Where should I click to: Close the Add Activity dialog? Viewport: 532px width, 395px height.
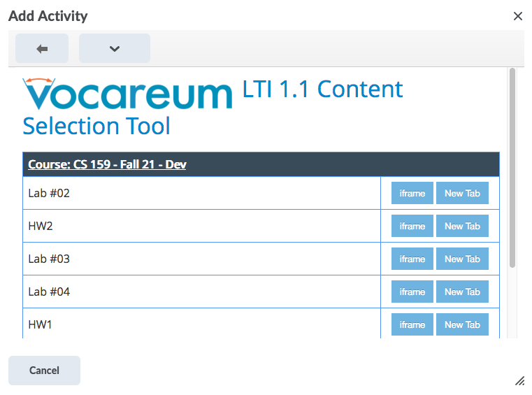[518, 16]
